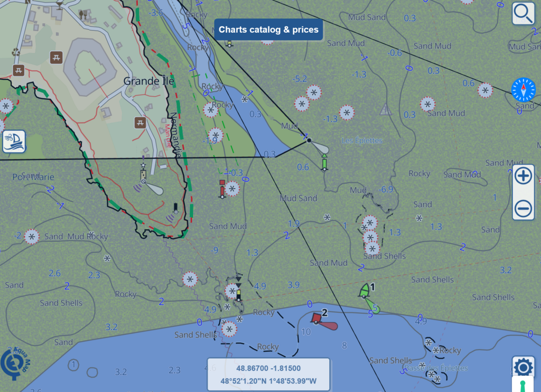This screenshot has height=392, width=541.
Task: Select the small buoy below Charts catalog button
Action: click(229, 44)
